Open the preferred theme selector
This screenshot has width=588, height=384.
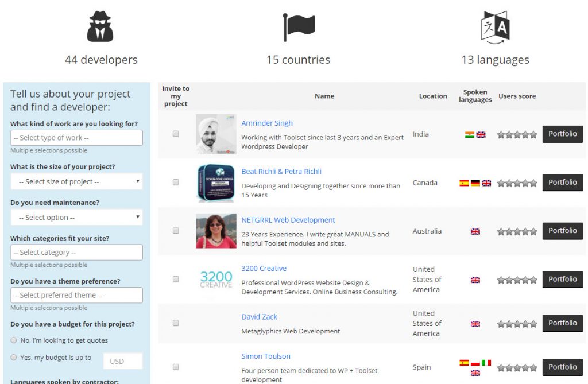(76, 295)
